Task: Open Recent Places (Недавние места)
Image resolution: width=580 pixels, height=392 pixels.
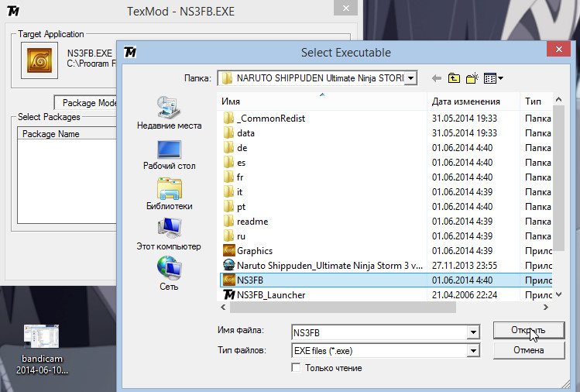Action: pyautogui.click(x=169, y=113)
